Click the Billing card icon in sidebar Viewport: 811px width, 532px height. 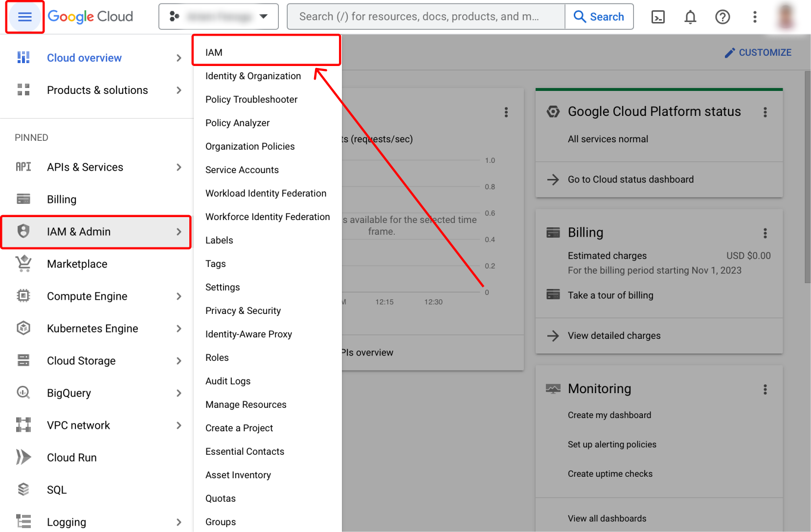tap(23, 199)
